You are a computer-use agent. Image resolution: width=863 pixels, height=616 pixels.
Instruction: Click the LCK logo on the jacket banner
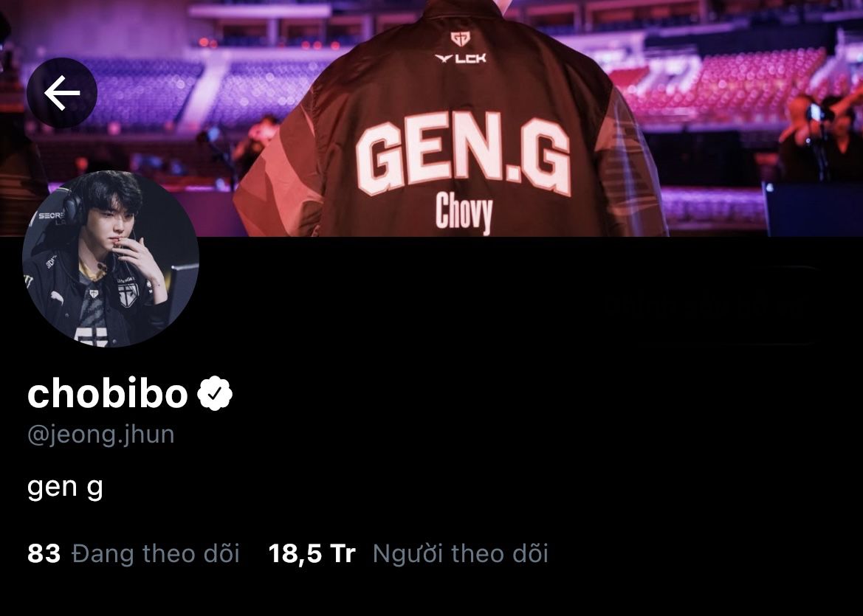pos(461,58)
